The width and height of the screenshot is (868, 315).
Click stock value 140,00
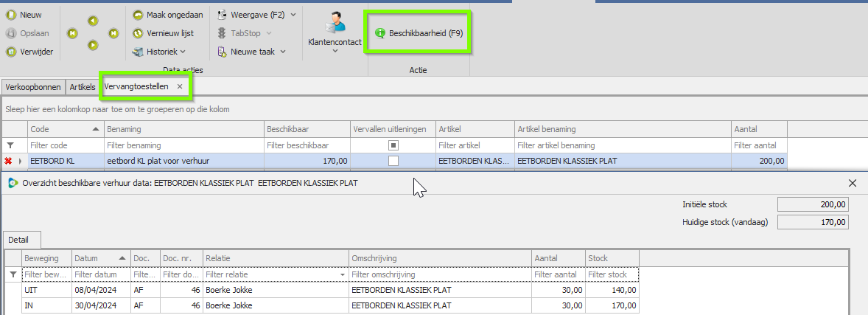pyautogui.click(x=612, y=290)
